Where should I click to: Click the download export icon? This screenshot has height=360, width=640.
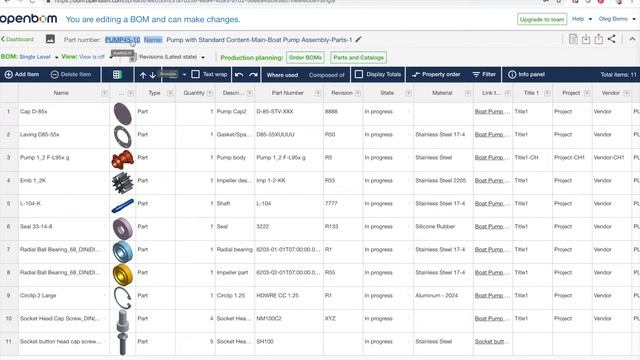[x=586, y=39]
